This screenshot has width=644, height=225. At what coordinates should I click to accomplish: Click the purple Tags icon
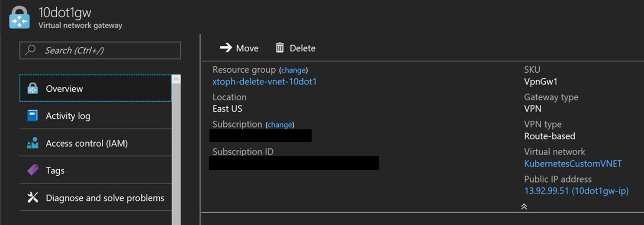pyautogui.click(x=32, y=170)
